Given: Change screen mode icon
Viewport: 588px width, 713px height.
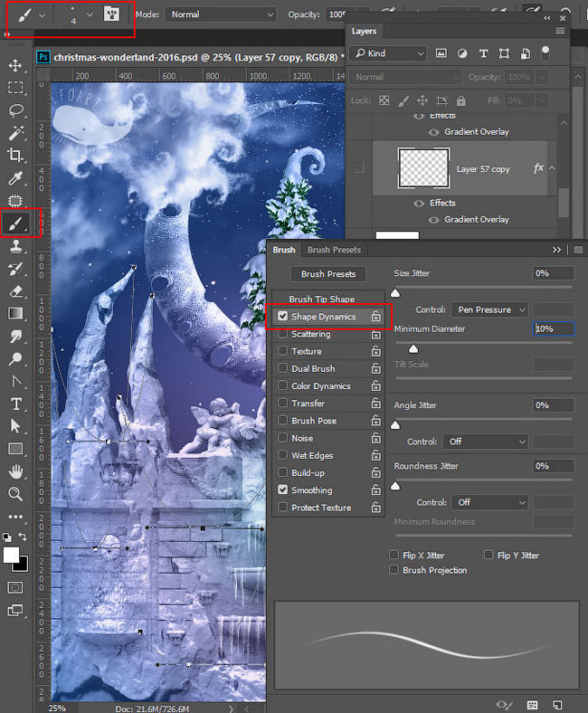Looking at the screenshot, I should [x=15, y=610].
